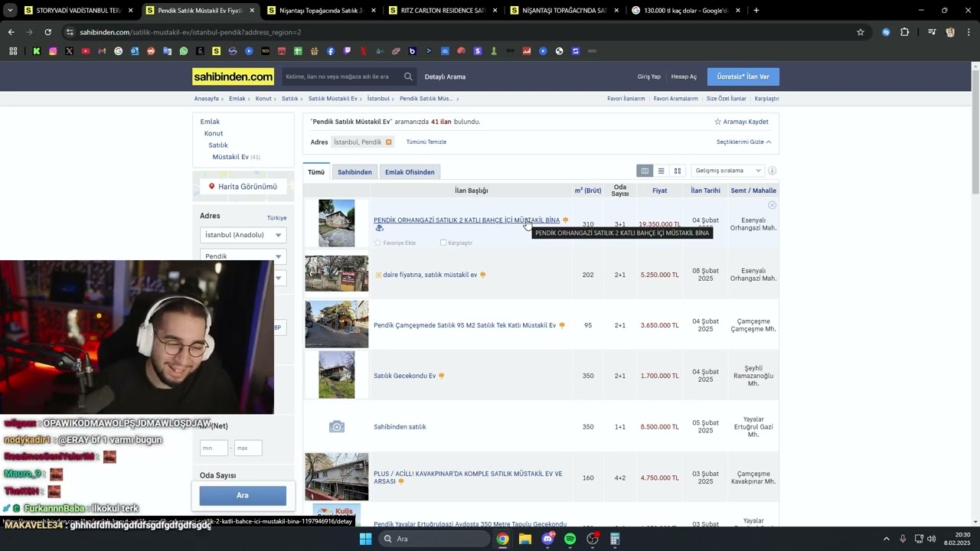Sort listings by the İlan Tarihi column header

point(705,191)
